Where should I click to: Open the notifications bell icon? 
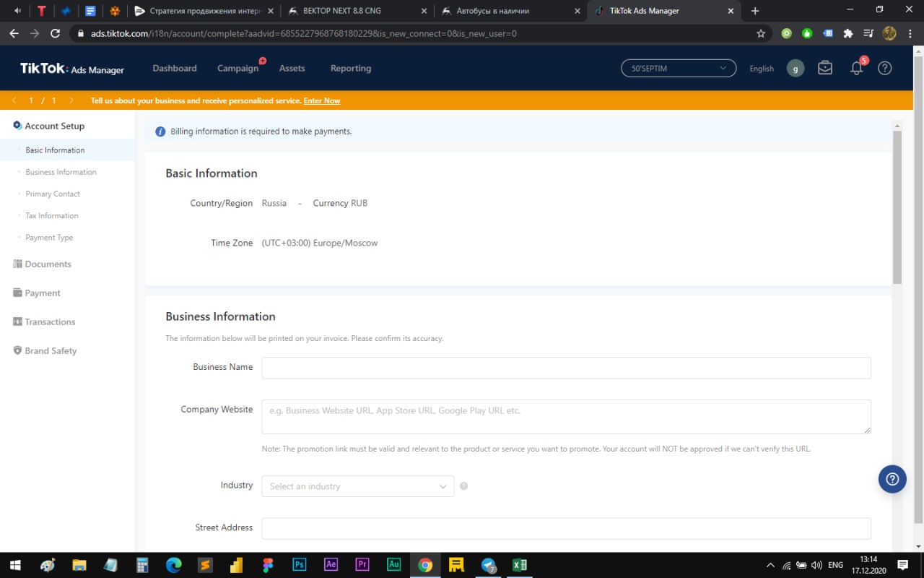pos(857,68)
